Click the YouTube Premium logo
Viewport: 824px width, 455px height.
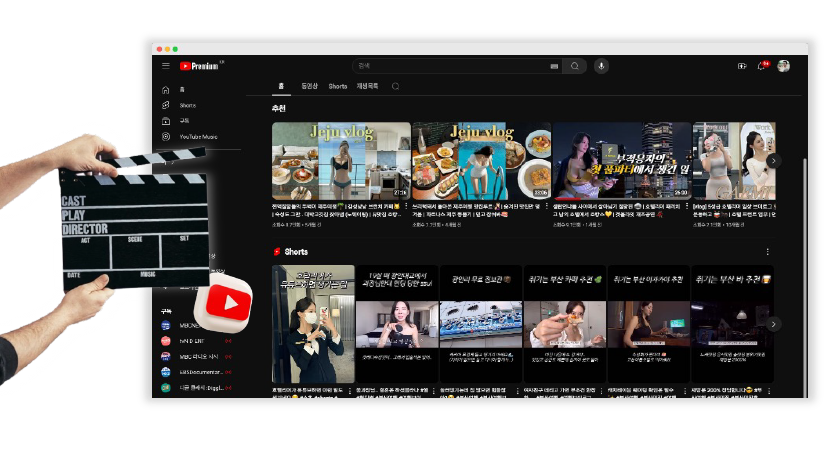pos(199,66)
